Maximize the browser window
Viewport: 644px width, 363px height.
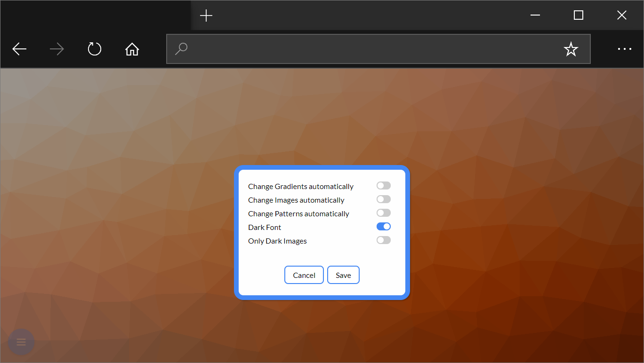579,16
